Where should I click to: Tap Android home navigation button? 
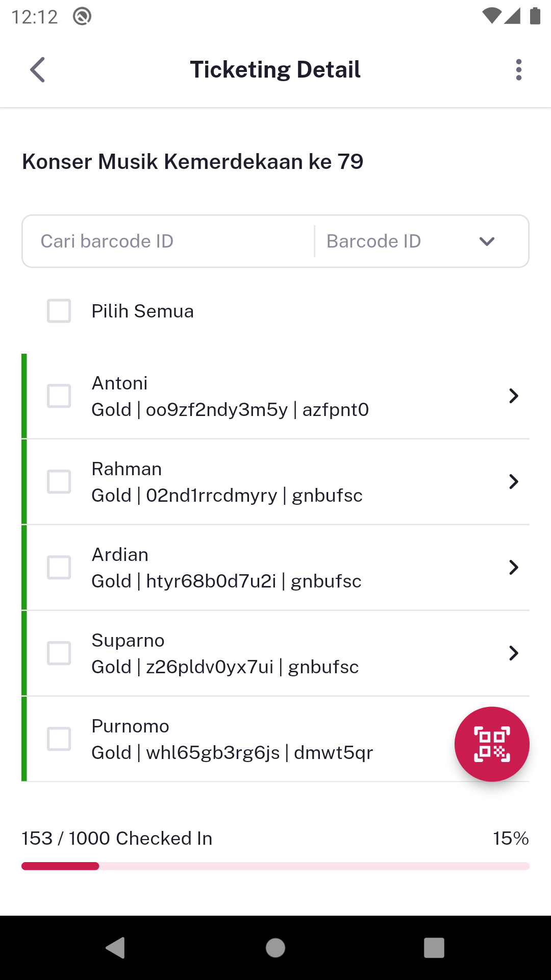275,948
